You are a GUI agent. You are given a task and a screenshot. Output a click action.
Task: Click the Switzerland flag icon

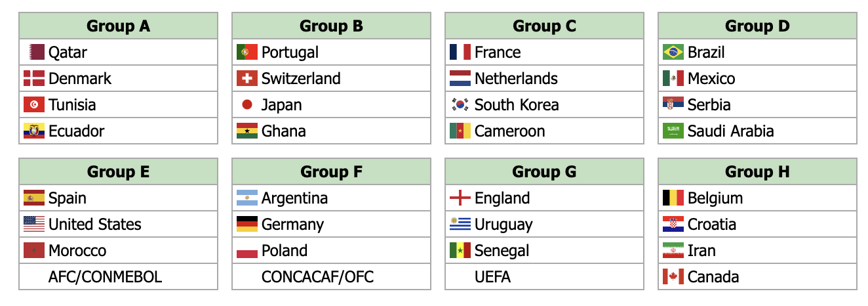[247, 78]
